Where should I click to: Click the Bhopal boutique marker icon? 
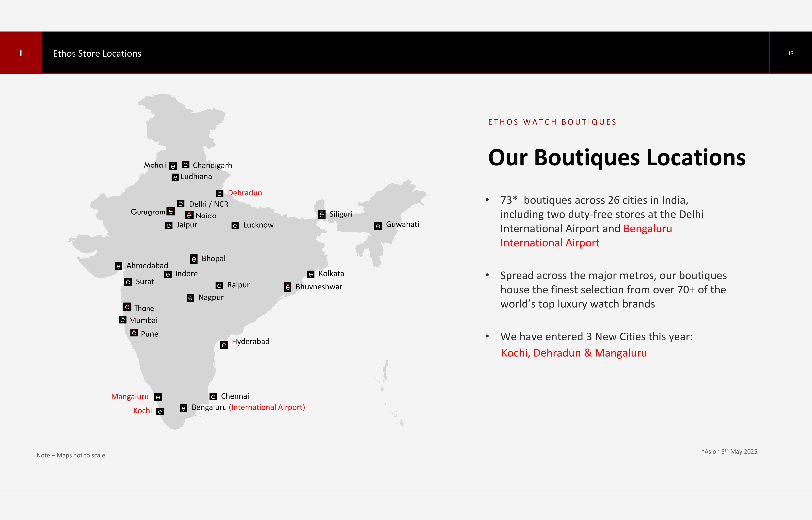194,259
